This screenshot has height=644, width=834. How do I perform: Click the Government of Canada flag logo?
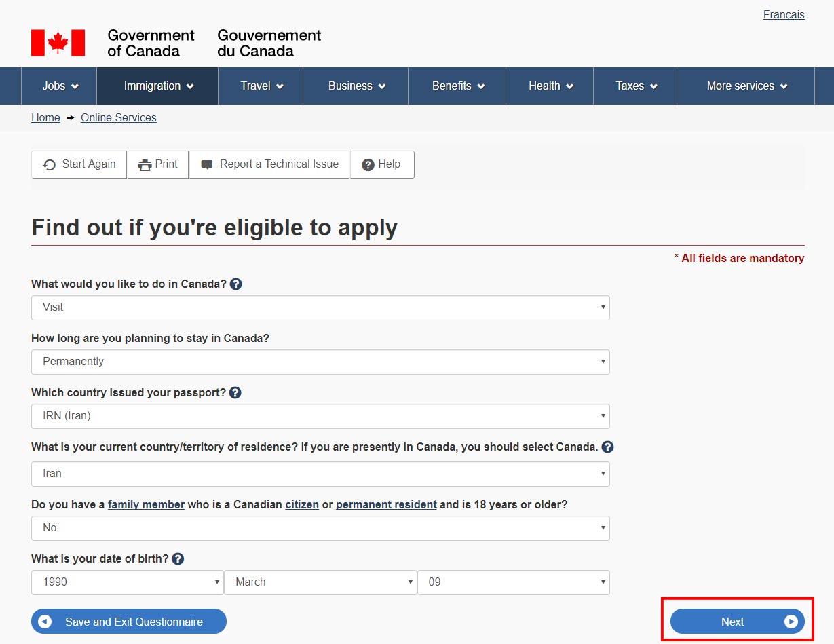pos(58,43)
